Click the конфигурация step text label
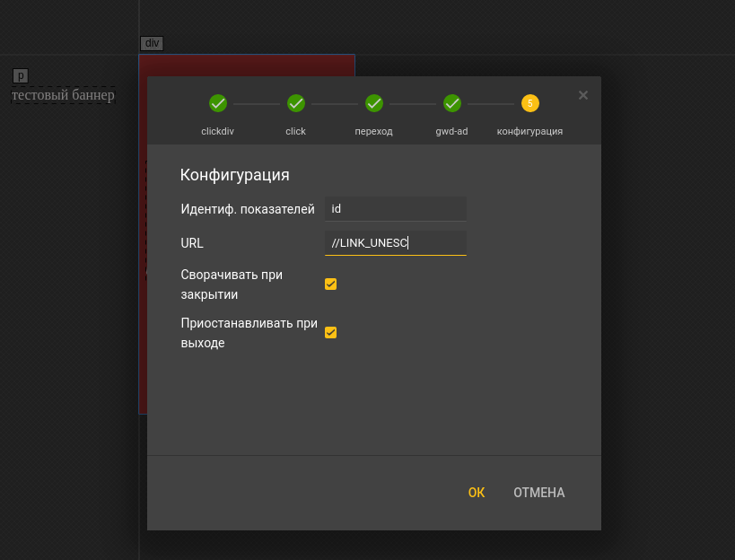735x560 pixels. click(x=530, y=131)
